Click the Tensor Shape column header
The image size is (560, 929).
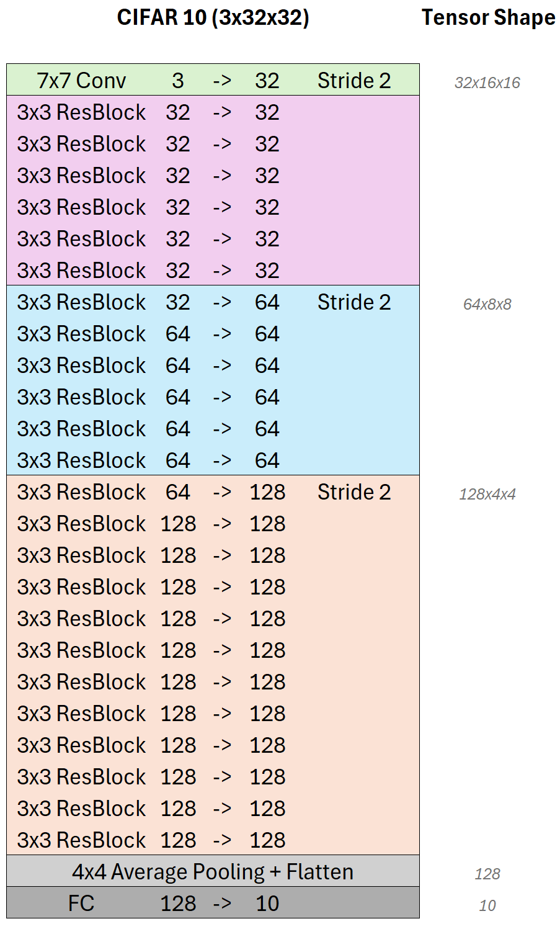[488, 17]
